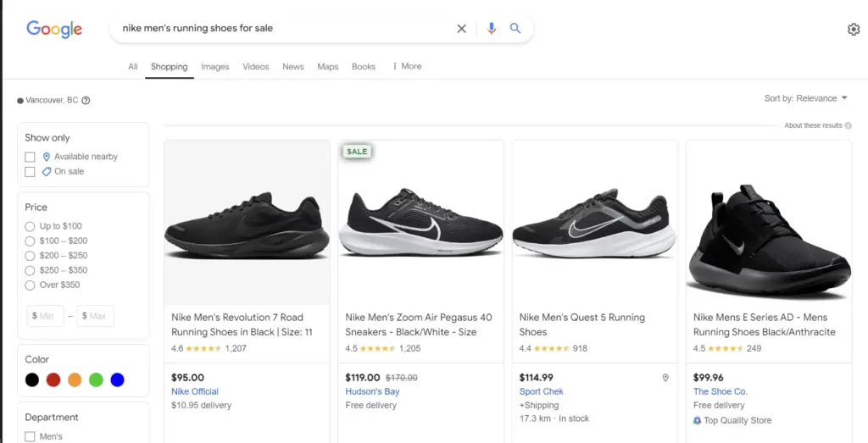Open The Shoe Co. store link
This screenshot has height=443, width=868.
[x=721, y=391]
